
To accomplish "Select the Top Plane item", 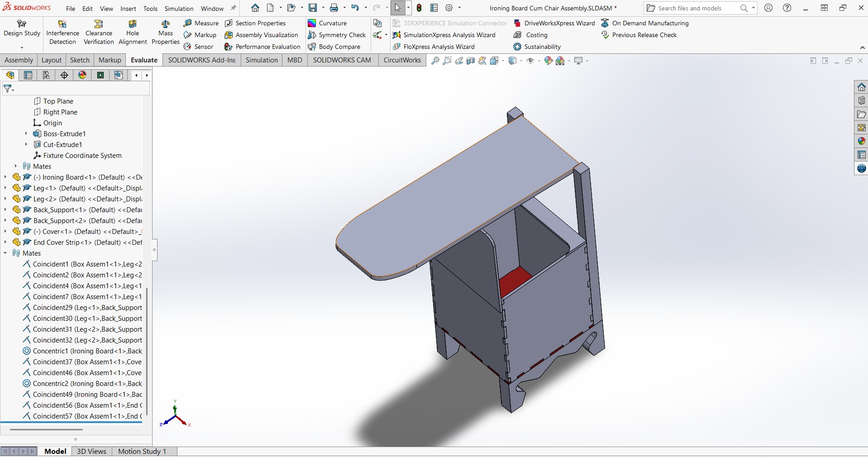I will coord(53,101).
